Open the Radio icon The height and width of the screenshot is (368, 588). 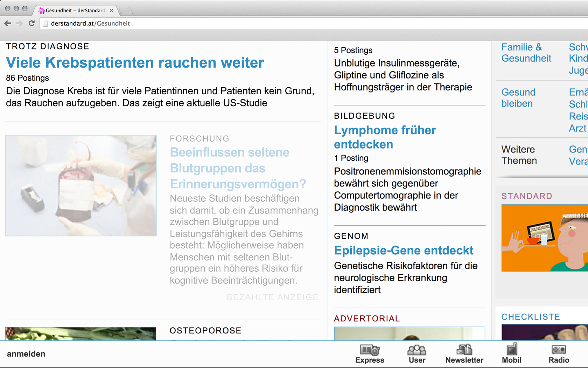(x=559, y=353)
